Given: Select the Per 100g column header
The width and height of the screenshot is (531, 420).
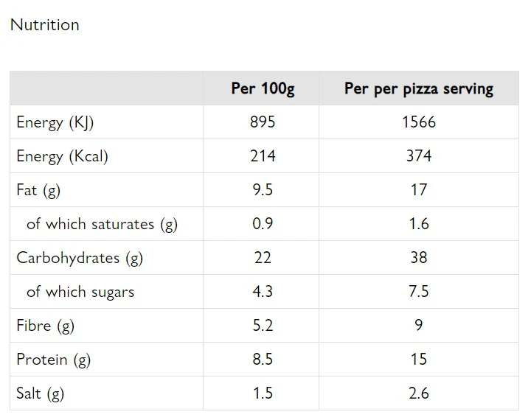Looking at the screenshot, I should pyautogui.click(x=263, y=88).
